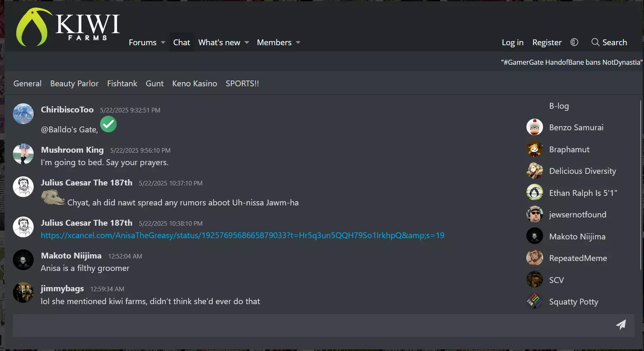This screenshot has height=351, width=644.
Task: Click Julius Caesar avatar on 10:38:10 PM message
Action: (x=23, y=227)
